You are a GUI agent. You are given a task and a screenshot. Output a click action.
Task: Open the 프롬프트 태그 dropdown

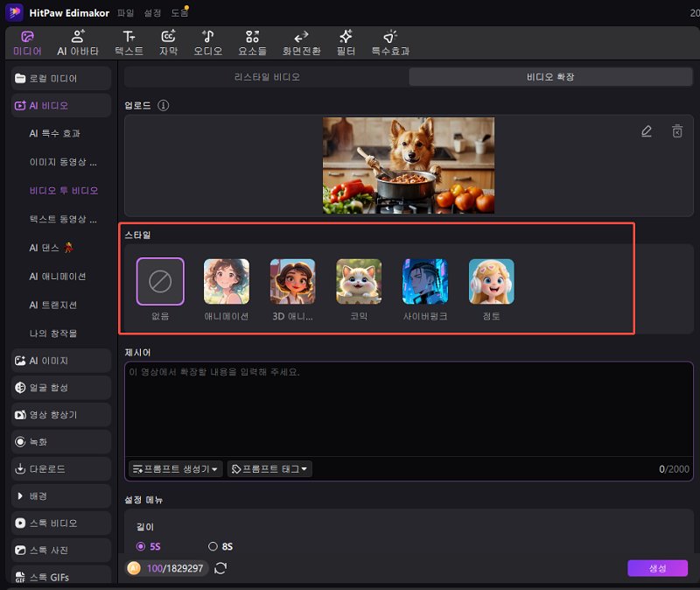point(269,469)
